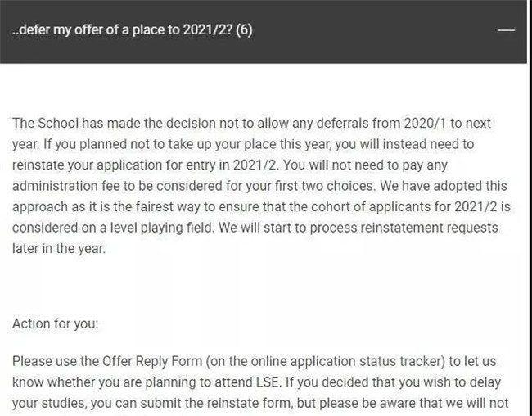Click the "later in the year." sentence ending
This screenshot has width=532, height=416.
59,249
